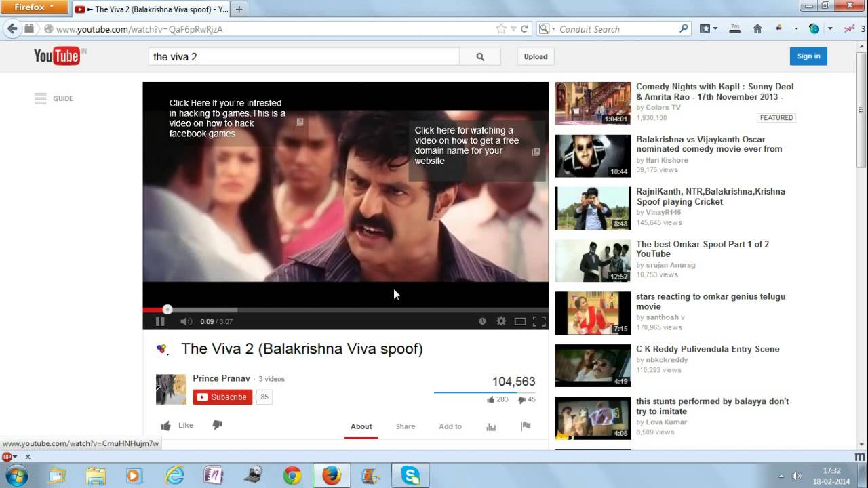The height and width of the screenshot is (488, 868).
Task: Mute the video using the speaker icon
Action: 186,321
